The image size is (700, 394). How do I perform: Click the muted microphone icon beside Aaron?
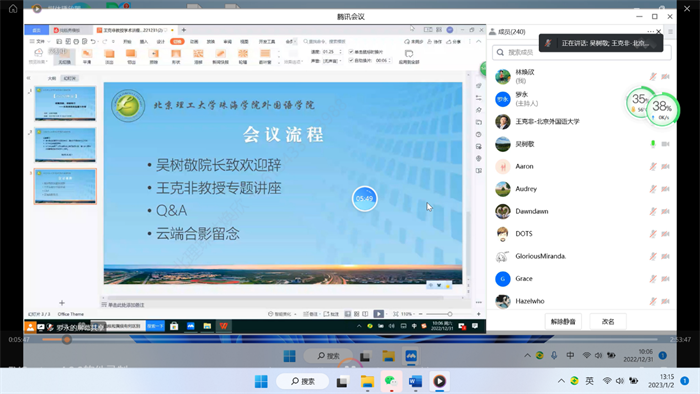point(653,166)
